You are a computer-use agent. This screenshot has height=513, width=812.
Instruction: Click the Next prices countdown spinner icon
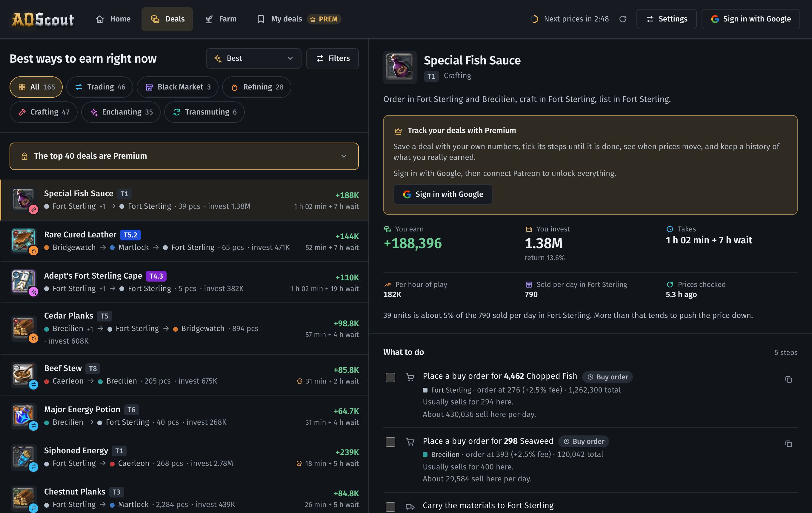(534, 19)
